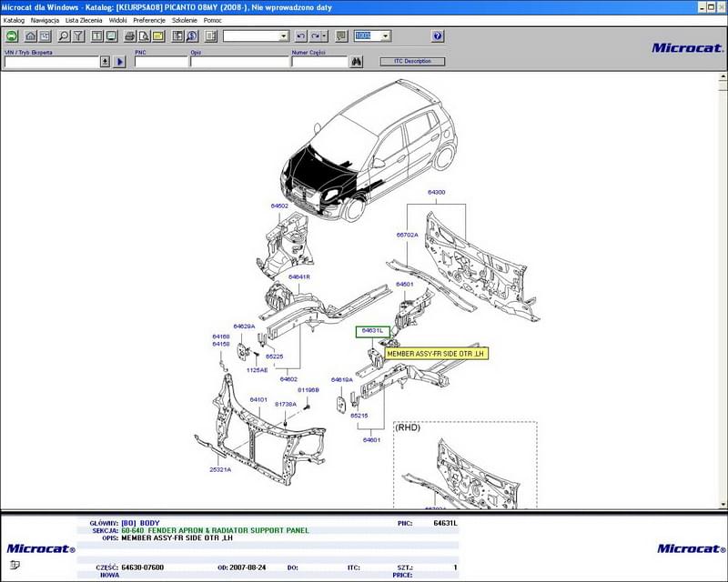Select callout 64641R in the diagram

point(299,277)
